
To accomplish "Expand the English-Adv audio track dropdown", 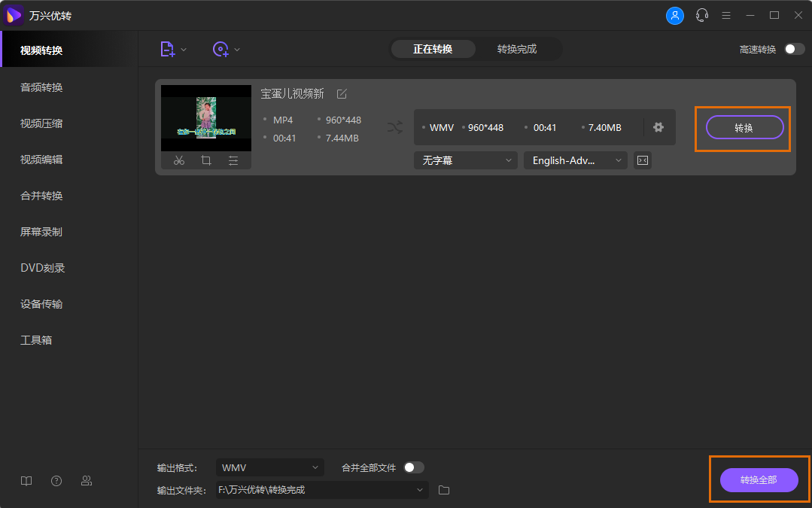I will tap(575, 160).
